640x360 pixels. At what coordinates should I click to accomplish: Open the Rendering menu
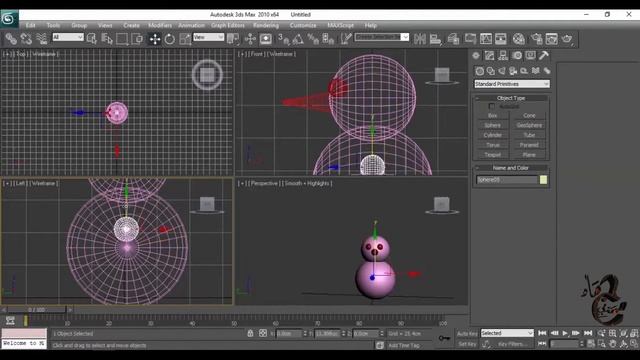click(x=266, y=25)
